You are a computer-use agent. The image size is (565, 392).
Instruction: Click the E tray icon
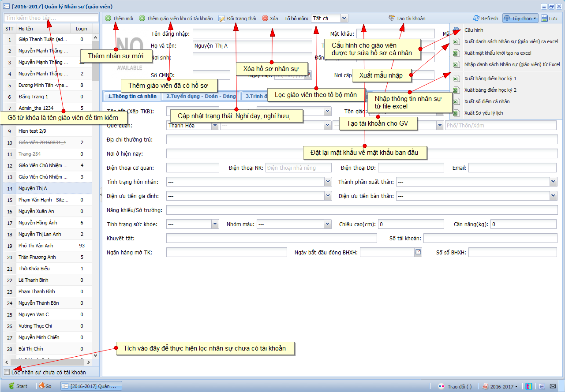coord(542,386)
